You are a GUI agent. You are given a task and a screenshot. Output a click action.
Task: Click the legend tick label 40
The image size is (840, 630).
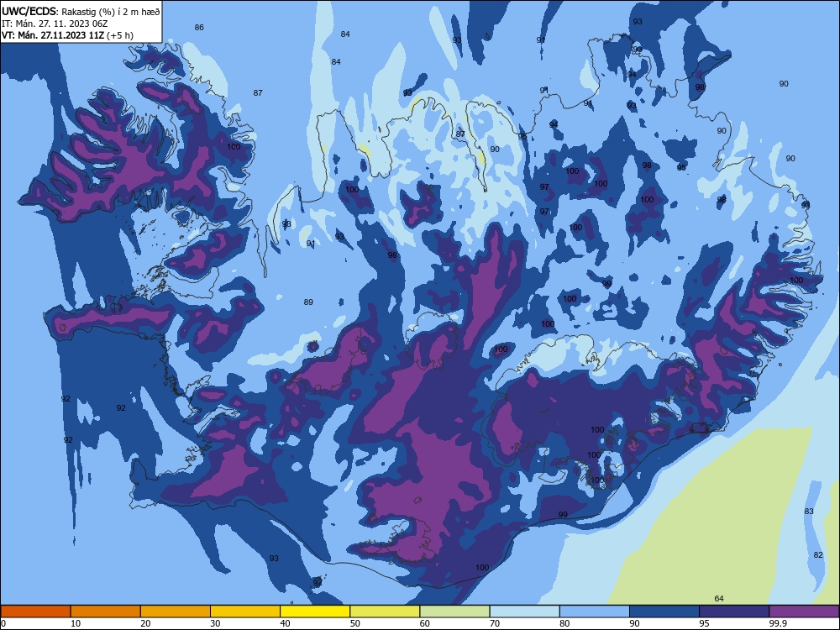coord(285,623)
